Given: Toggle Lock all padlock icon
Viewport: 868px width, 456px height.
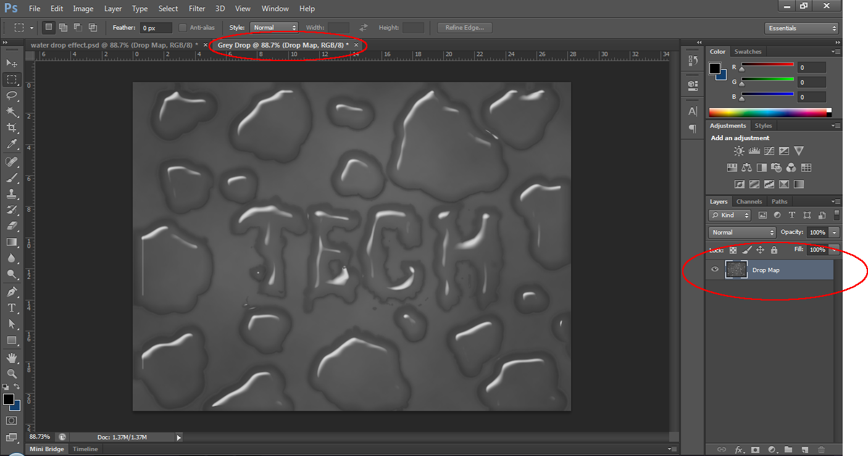Looking at the screenshot, I should (x=774, y=250).
